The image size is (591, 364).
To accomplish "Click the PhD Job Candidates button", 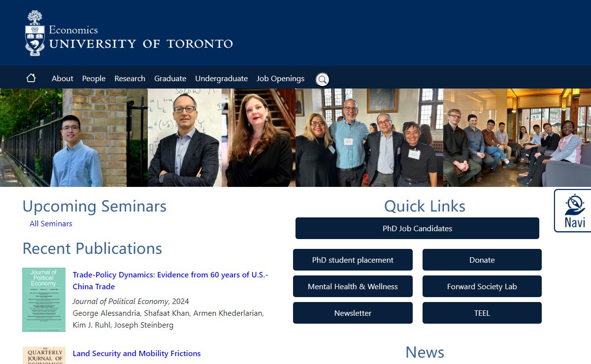I will coord(417,228).
